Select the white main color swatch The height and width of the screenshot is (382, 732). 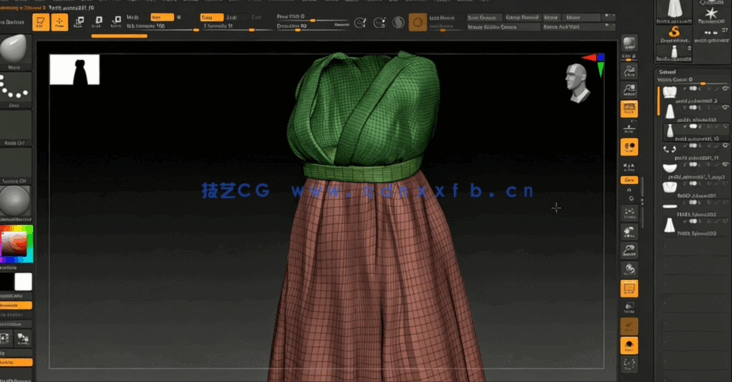(x=23, y=282)
